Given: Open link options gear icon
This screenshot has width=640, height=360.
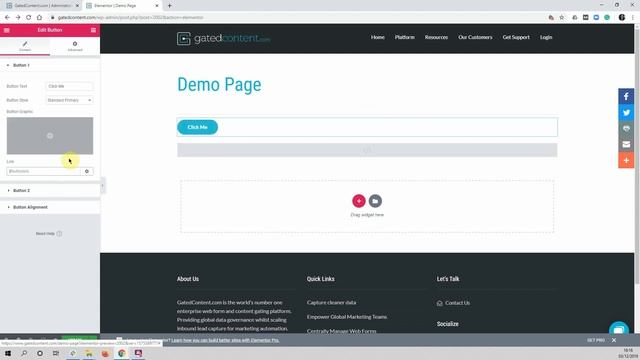Looking at the screenshot, I should 87,171.
